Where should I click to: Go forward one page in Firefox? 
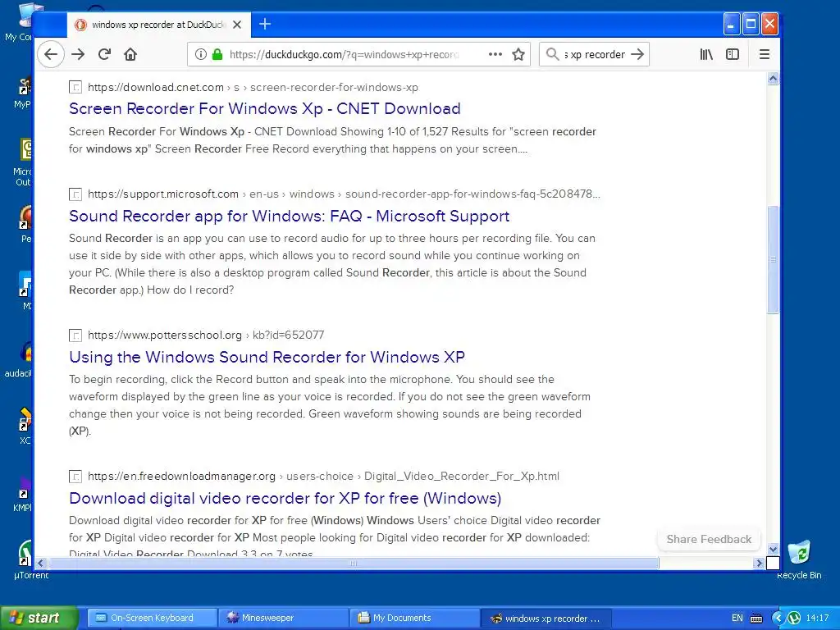click(78, 54)
